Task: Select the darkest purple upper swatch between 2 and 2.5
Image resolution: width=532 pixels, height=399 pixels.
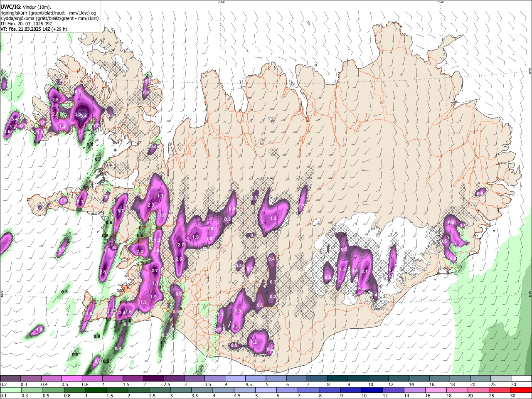Action: 153,379
